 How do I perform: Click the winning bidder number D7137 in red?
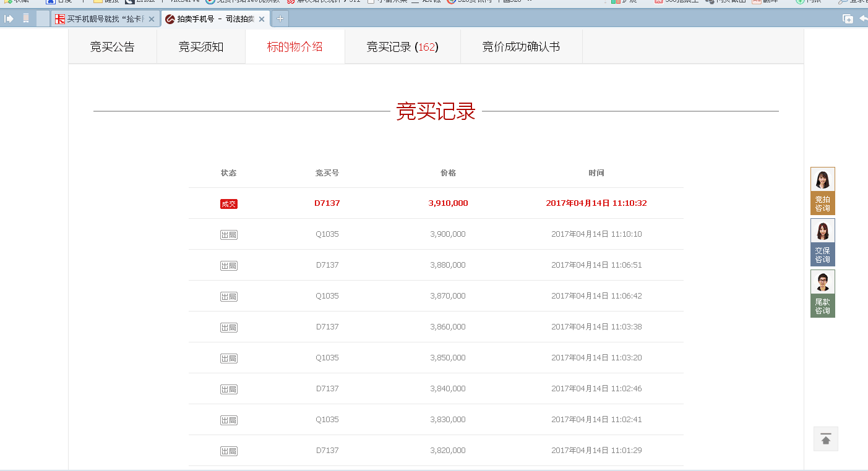pos(327,203)
